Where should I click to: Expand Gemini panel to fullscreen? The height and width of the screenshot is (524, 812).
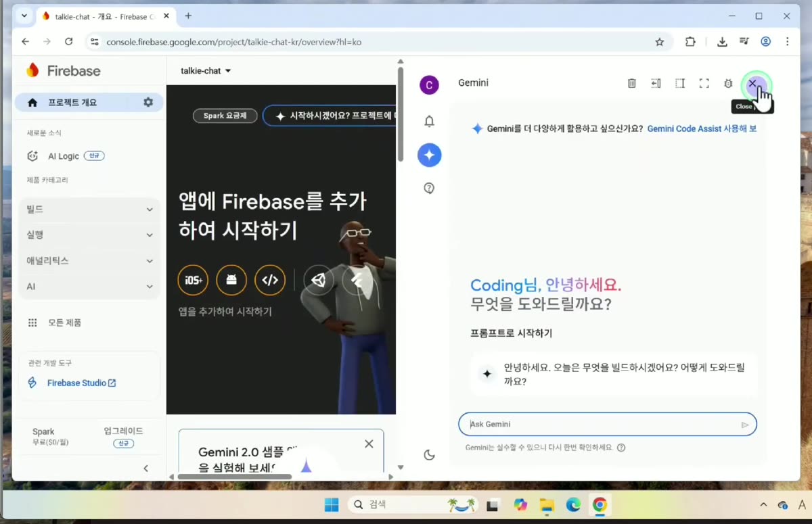[704, 83]
